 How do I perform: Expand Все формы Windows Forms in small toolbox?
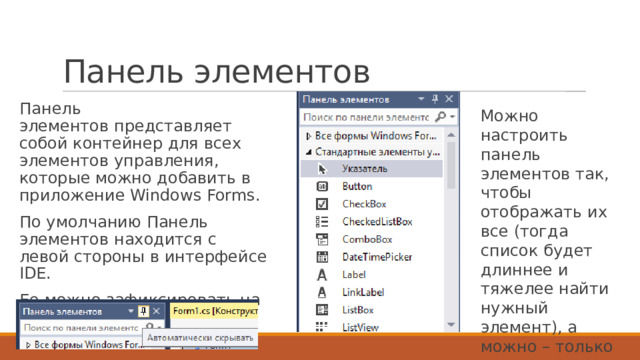click(28, 345)
